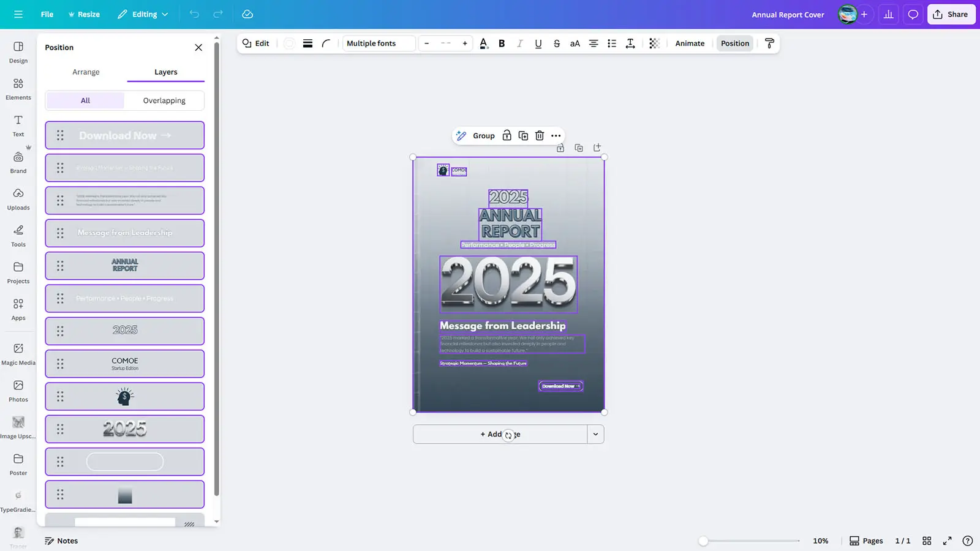Lock the selected elements
The height and width of the screenshot is (551, 980).
507,136
